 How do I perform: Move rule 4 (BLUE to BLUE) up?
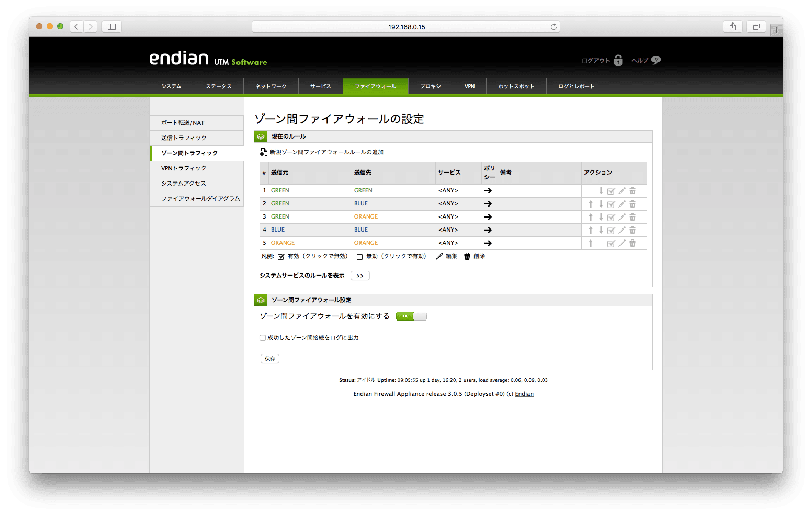click(x=591, y=230)
